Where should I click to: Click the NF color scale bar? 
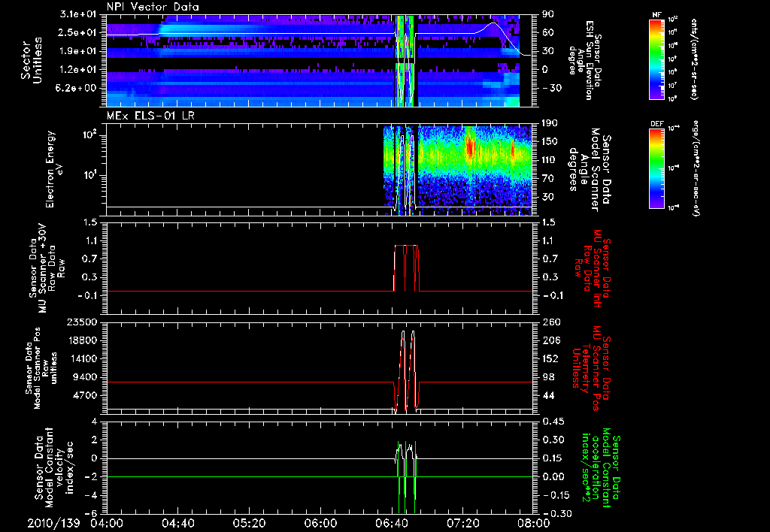pyautogui.click(x=657, y=59)
